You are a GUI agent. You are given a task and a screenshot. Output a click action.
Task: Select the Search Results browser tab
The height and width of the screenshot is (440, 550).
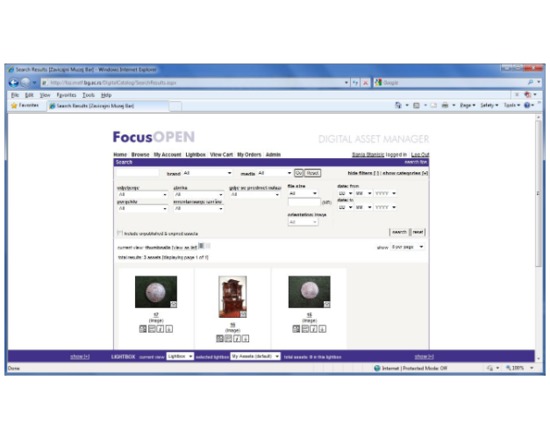point(108,106)
